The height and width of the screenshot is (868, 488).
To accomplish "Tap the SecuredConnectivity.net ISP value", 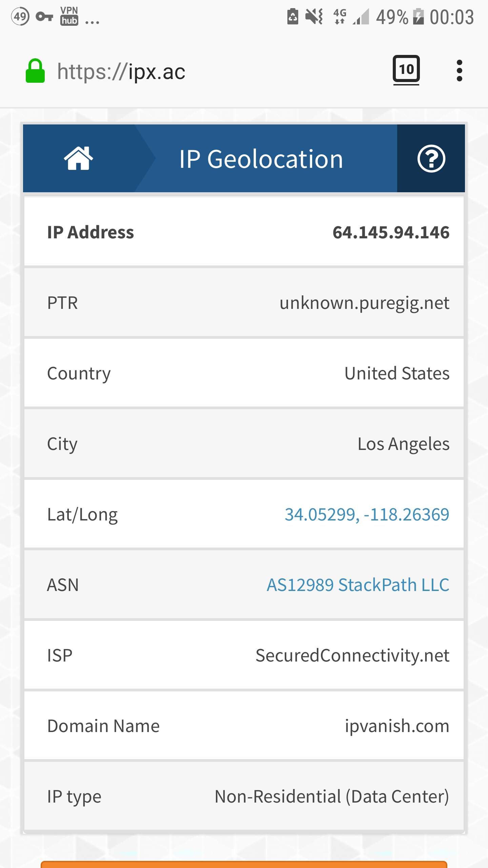I will pyautogui.click(x=352, y=655).
